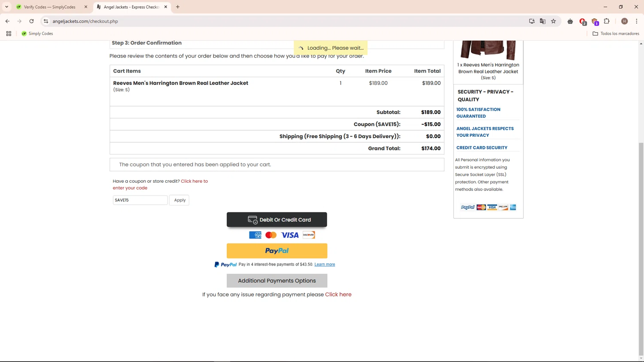Open tab search dropdown arrow
The height and width of the screenshot is (362, 644).
tap(6, 7)
